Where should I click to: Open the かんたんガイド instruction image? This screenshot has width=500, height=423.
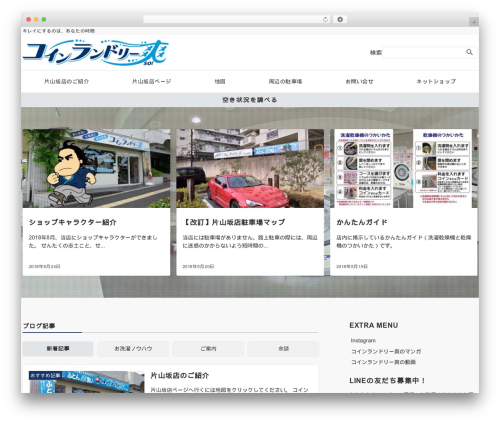[x=404, y=168]
